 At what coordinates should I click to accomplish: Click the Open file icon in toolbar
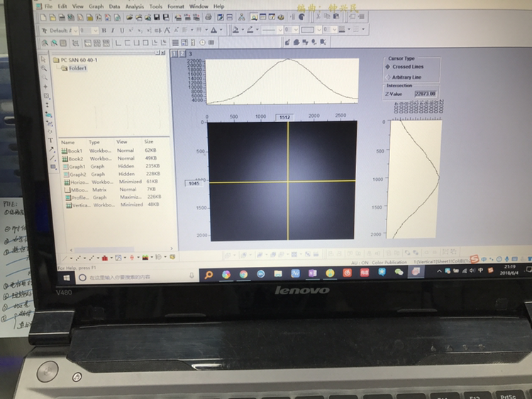click(129, 17)
